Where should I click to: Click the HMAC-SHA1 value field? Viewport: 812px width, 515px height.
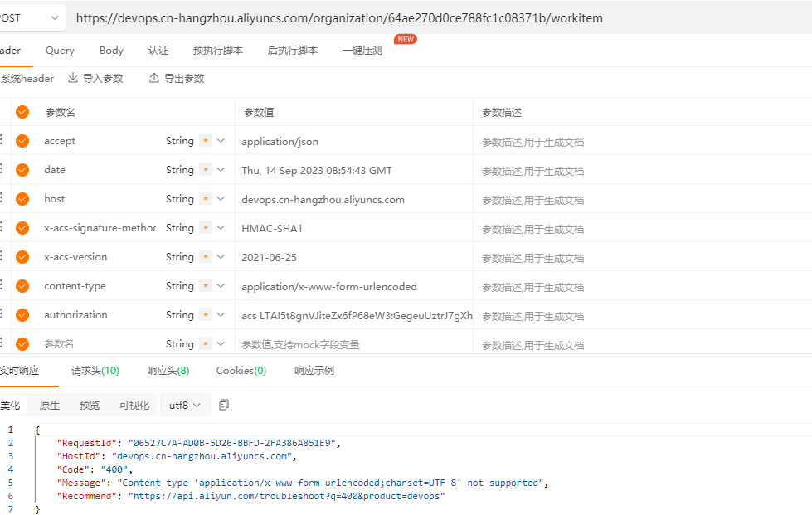tap(354, 228)
